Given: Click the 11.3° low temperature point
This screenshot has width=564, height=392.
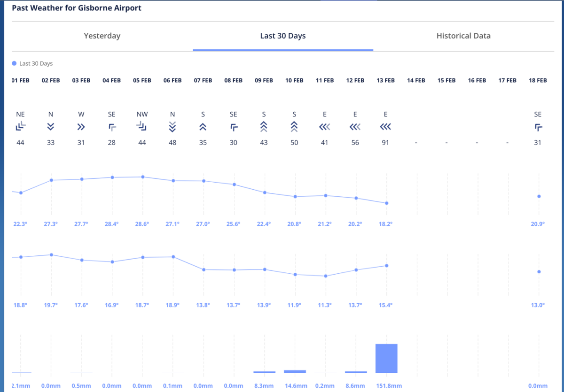Looking at the screenshot, I should click(x=325, y=276).
